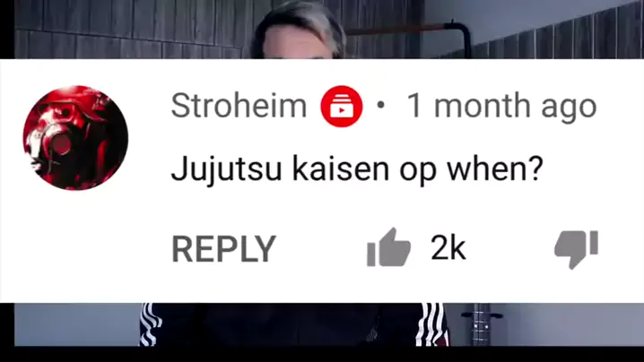Viewport: 644px width, 362px height.
Task: Click the red channel badge beside Stroheim
Action: point(342,107)
